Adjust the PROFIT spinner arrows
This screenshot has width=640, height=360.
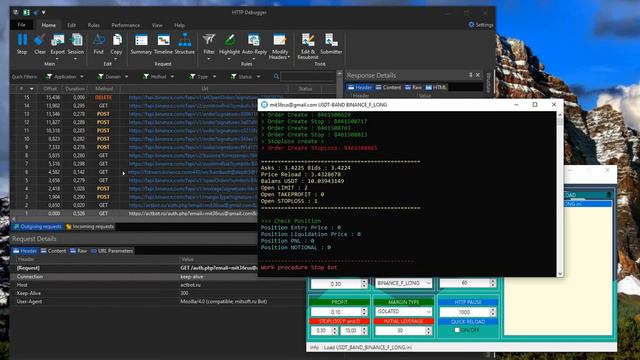[364, 312]
